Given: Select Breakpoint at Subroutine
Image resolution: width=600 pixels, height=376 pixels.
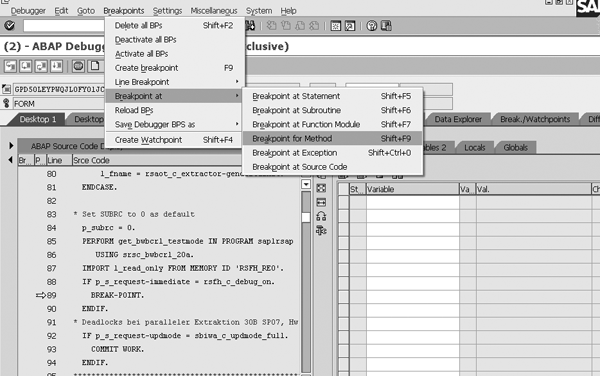Looking at the screenshot, I should click(332, 110).
